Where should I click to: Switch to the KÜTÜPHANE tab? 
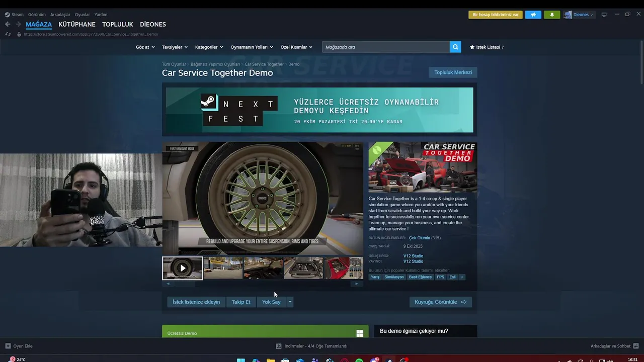pyautogui.click(x=77, y=24)
